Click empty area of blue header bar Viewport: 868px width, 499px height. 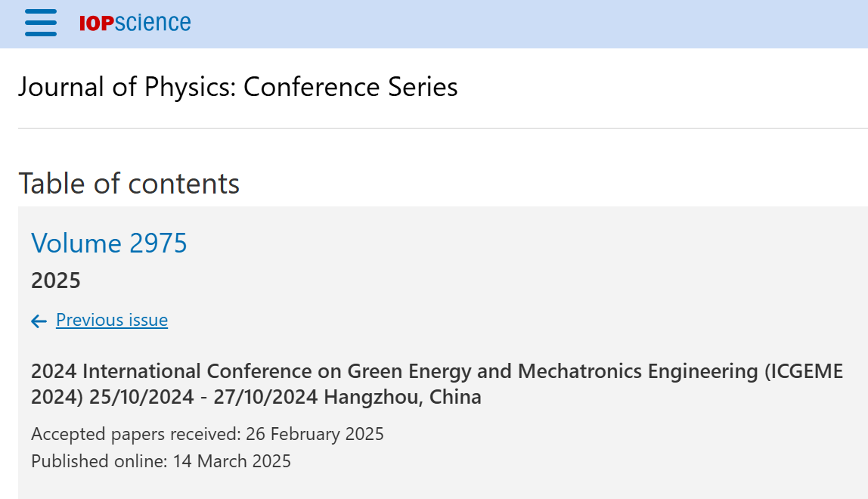click(x=526, y=23)
